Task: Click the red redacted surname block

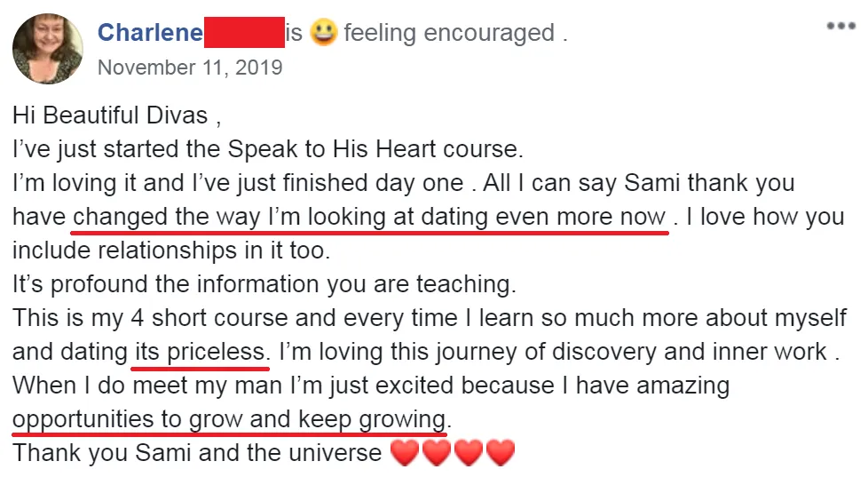Action: tap(244, 33)
